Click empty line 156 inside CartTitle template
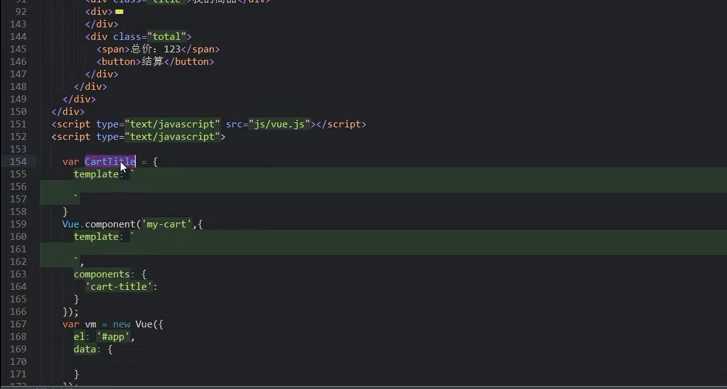The width and height of the screenshot is (727, 389). click(x=383, y=187)
